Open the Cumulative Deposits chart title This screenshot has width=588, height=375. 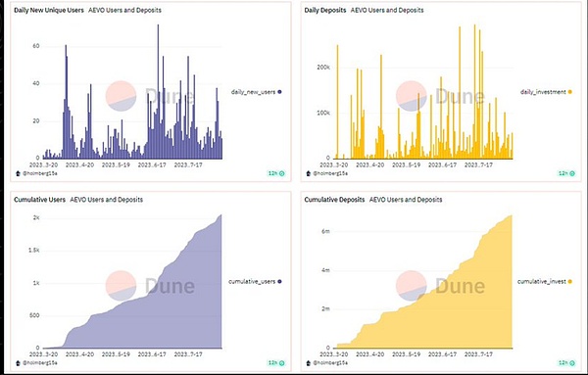(x=334, y=200)
